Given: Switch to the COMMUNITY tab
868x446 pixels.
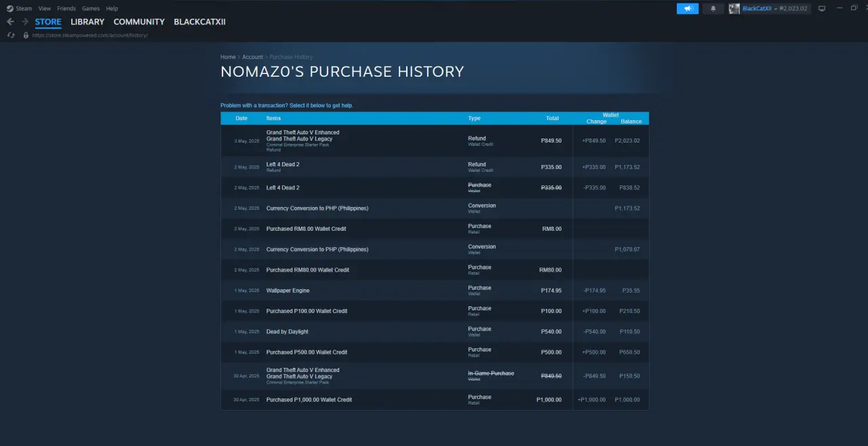Looking at the screenshot, I should click(139, 22).
